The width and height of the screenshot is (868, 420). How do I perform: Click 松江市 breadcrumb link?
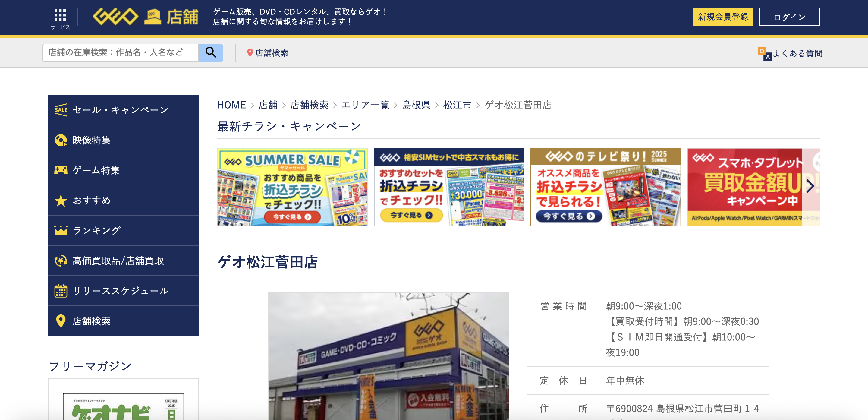coord(457,105)
